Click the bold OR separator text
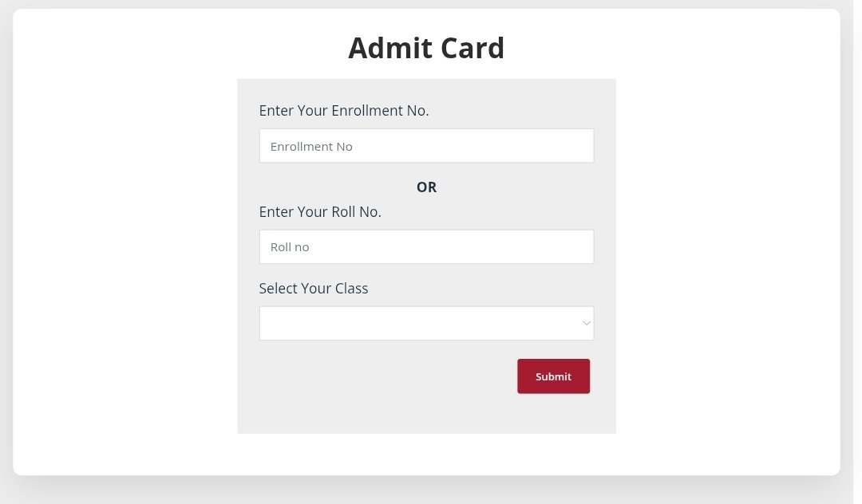The width and height of the screenshot is (862, 504). [426, 187]
